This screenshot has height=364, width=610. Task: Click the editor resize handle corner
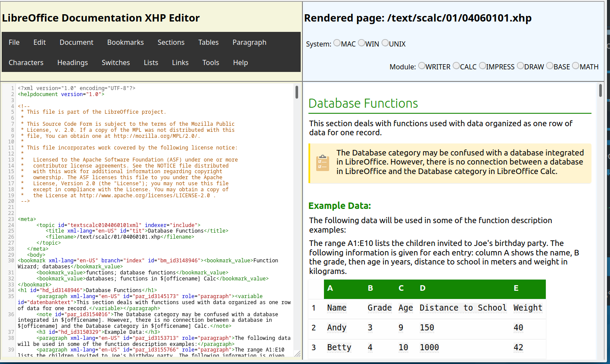pyautogui.click(x=297, y=354)
